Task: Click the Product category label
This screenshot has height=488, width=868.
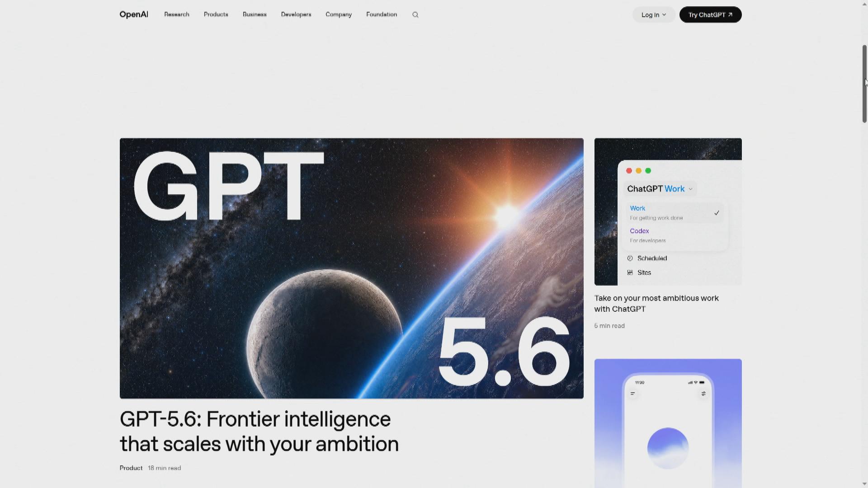Action: point(131,468)
